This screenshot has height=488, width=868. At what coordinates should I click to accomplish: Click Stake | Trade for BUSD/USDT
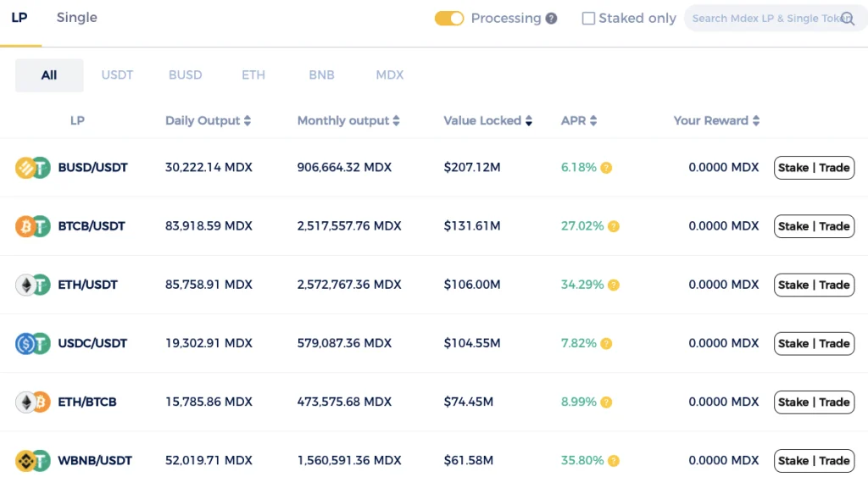tap(814, 168)
